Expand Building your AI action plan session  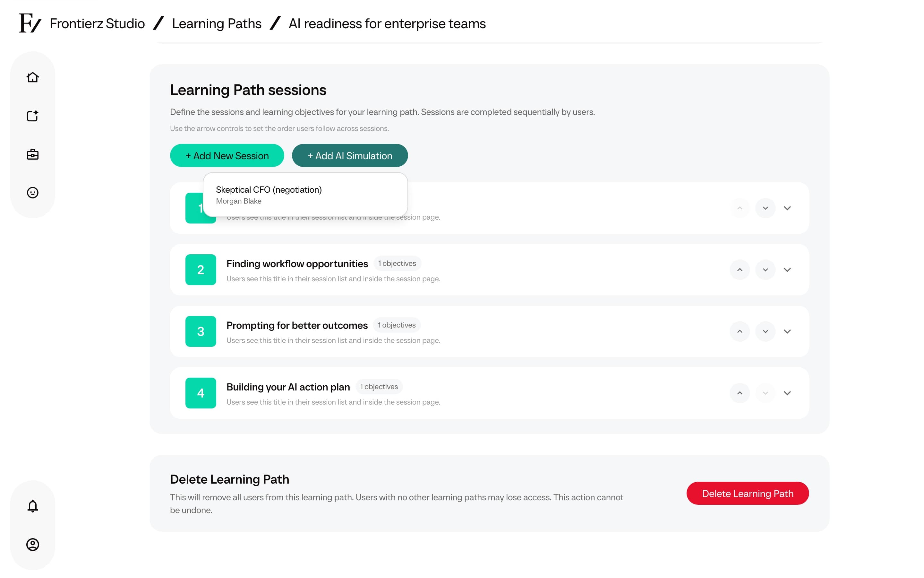click(787, 393)
